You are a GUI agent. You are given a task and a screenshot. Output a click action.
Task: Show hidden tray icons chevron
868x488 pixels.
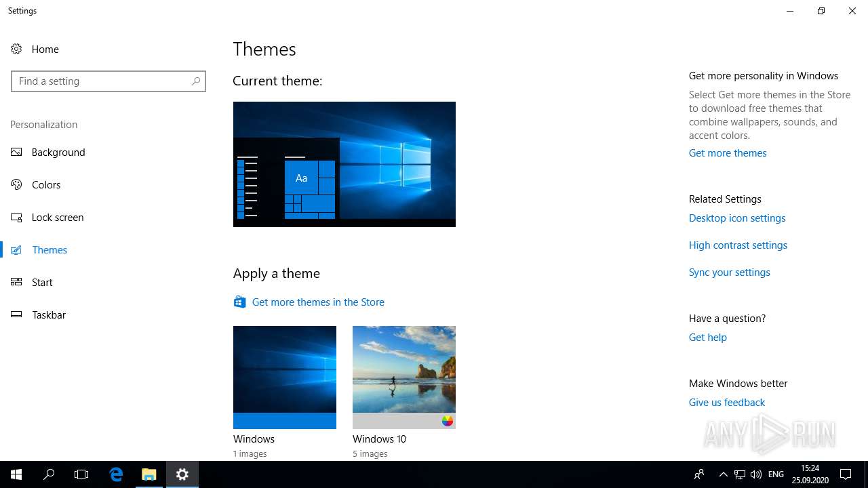point(724,474)
